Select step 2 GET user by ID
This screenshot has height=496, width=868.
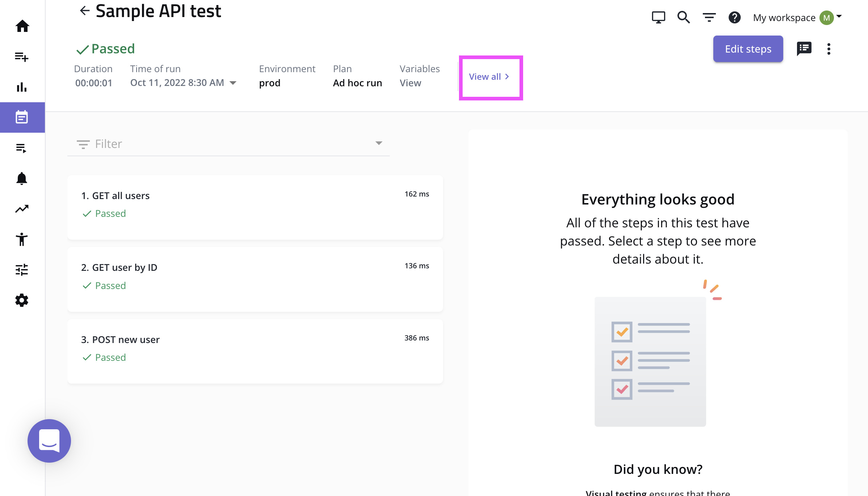pyautogui.click(x=255, y=280)
